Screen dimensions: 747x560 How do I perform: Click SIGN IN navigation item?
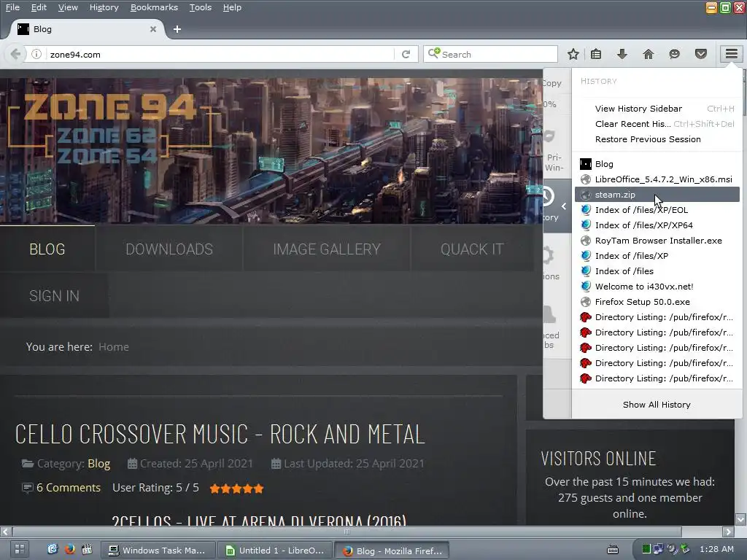point(54,295)
